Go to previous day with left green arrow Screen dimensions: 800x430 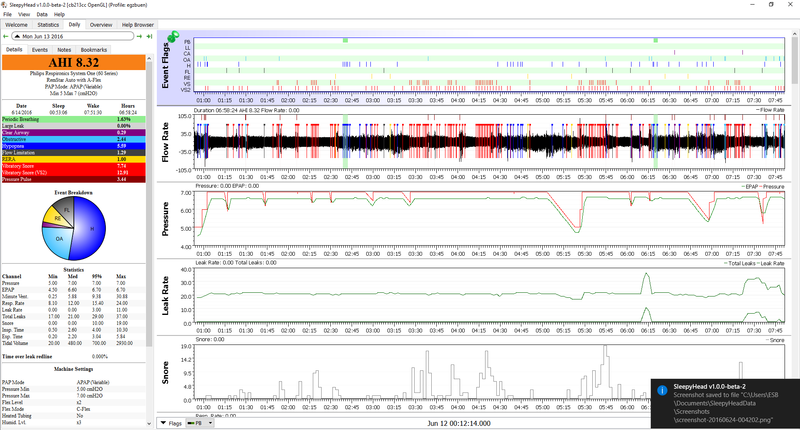pos(6,36)
